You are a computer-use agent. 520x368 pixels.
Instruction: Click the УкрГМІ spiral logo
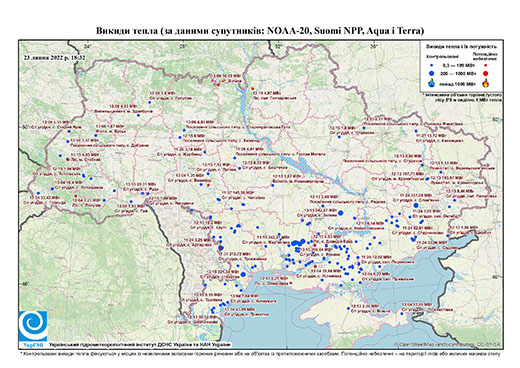click(x=33, y=326)
